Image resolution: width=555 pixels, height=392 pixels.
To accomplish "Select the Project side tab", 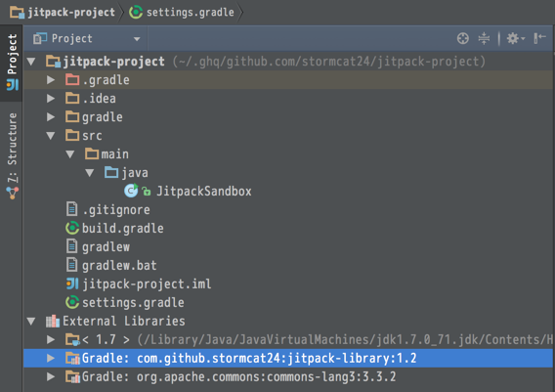I will pos(12,63).
